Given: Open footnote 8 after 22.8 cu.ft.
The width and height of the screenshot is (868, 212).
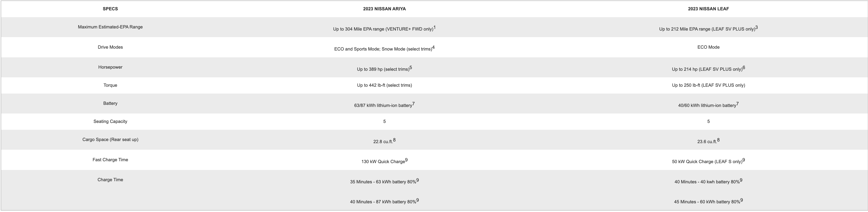Looking at the screenshot, I should point(394,140).
